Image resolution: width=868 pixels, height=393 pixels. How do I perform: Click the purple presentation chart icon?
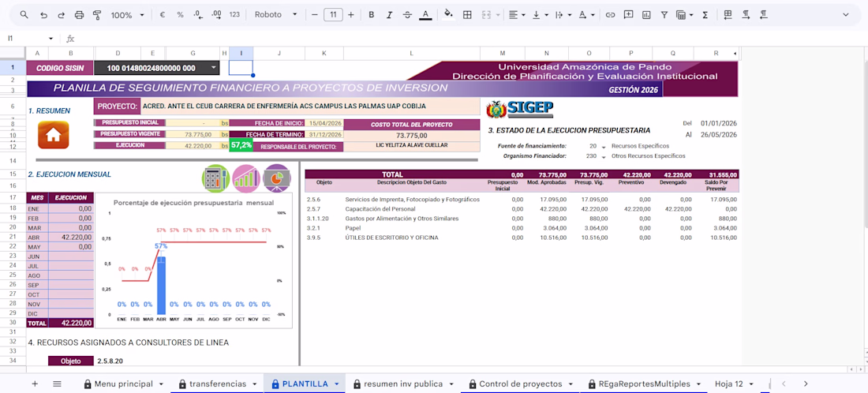tap(277, 178)
